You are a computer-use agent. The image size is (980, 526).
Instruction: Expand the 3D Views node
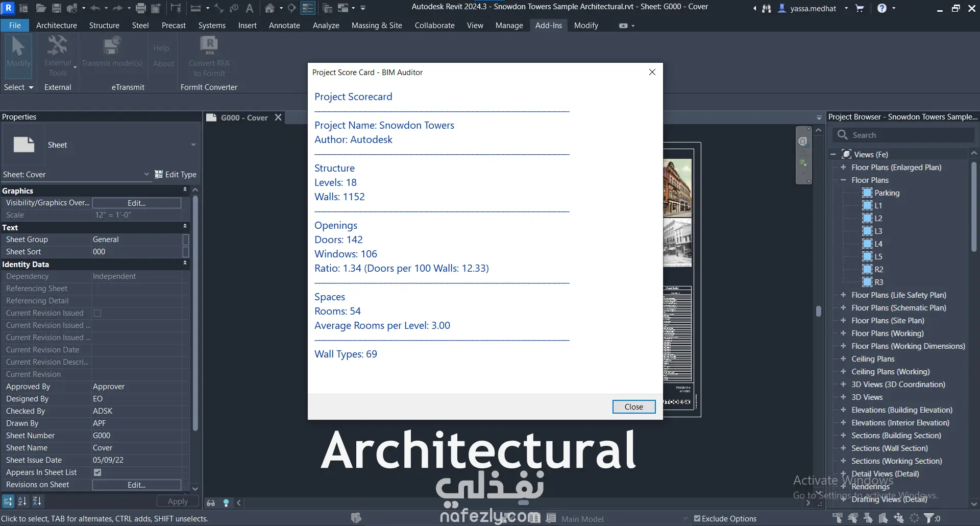[x=843, y=397]
